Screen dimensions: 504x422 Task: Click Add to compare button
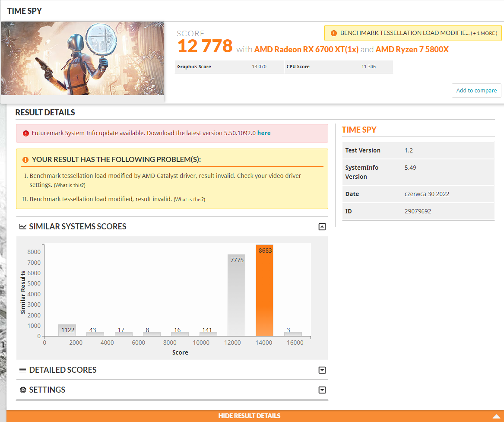pos(476,90)
